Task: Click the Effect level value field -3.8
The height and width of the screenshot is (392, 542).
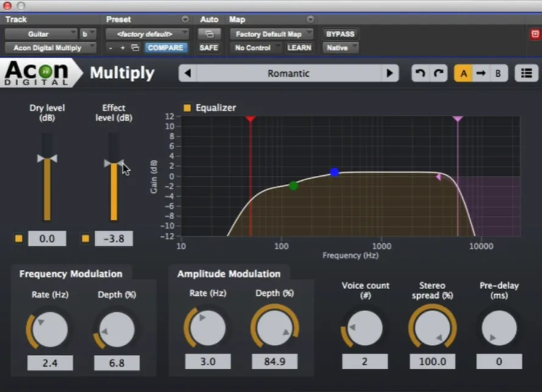Action: [114, 239]
